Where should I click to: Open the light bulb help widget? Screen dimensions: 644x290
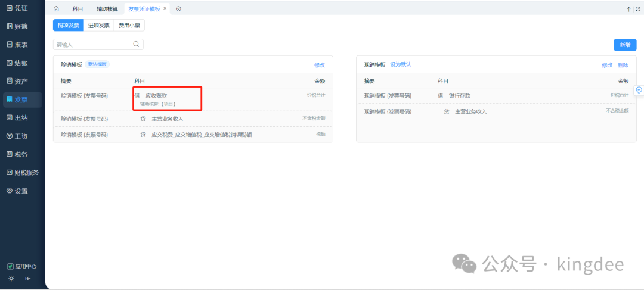pyautogui.click(x=639, y=91)
